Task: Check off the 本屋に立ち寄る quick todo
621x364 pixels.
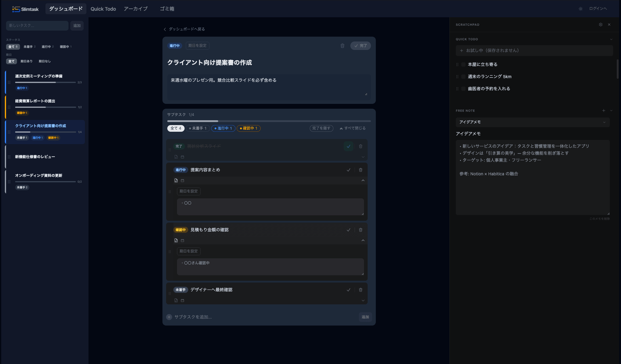Action: (463, 64)
